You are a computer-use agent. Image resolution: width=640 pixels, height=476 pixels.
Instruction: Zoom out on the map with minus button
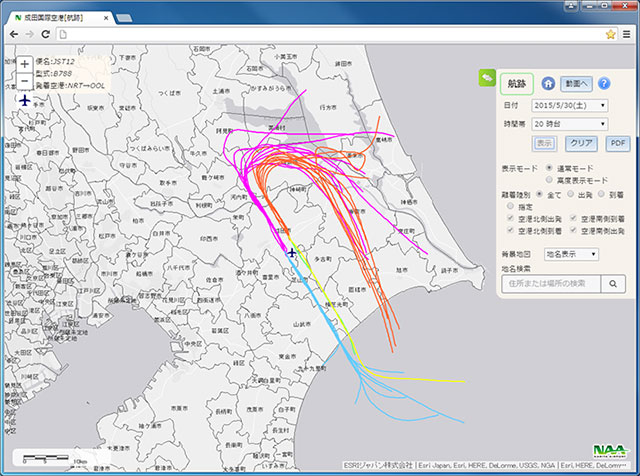[x=24, y=82]
